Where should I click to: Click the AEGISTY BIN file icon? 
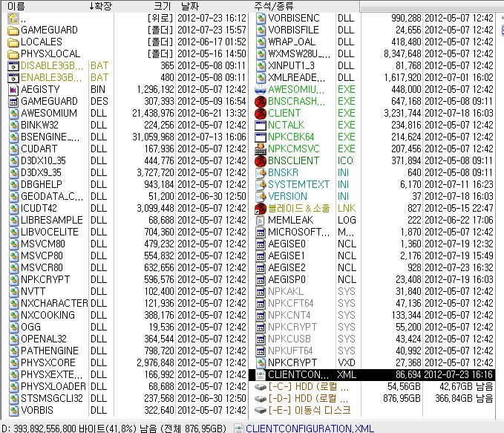point(13,90)
